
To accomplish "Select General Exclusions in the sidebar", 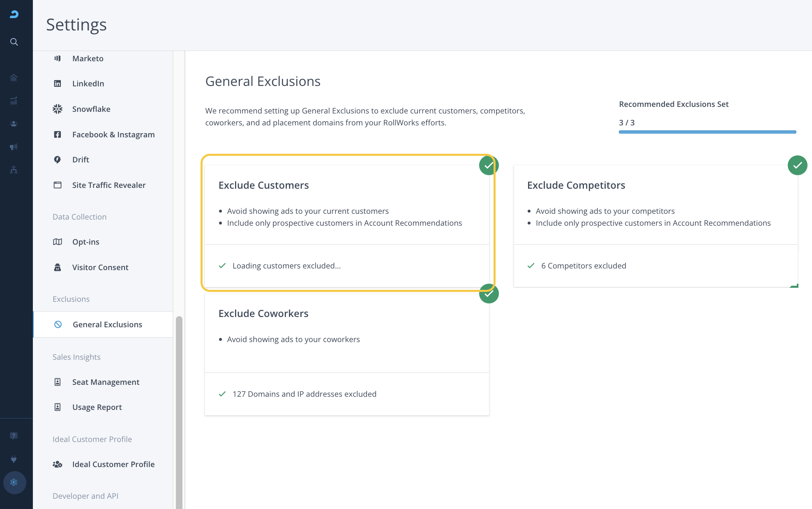I will (x=107, y=324).
